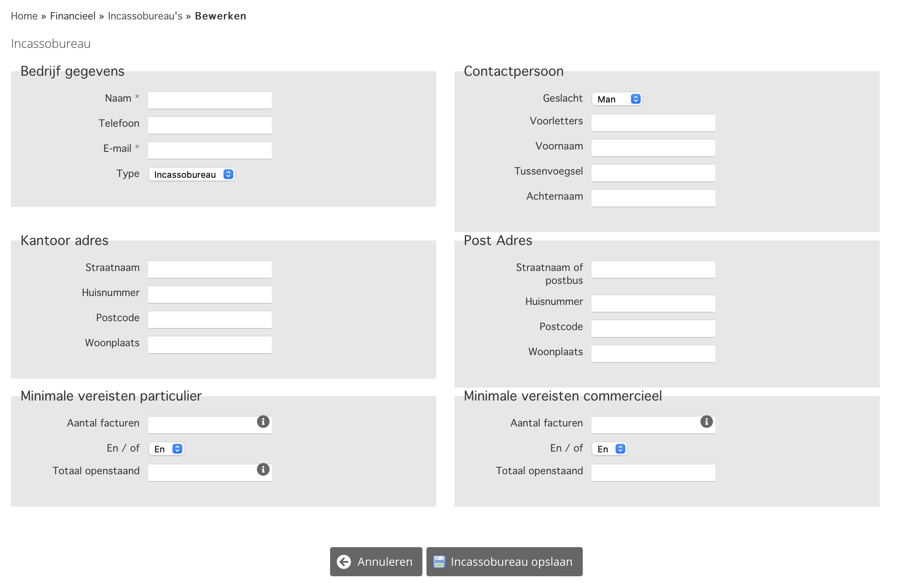This screenshot has width=908, height=588.
Task: Open the Type dropdown showing Incassobureau
Action: click(x=192, y=175)
